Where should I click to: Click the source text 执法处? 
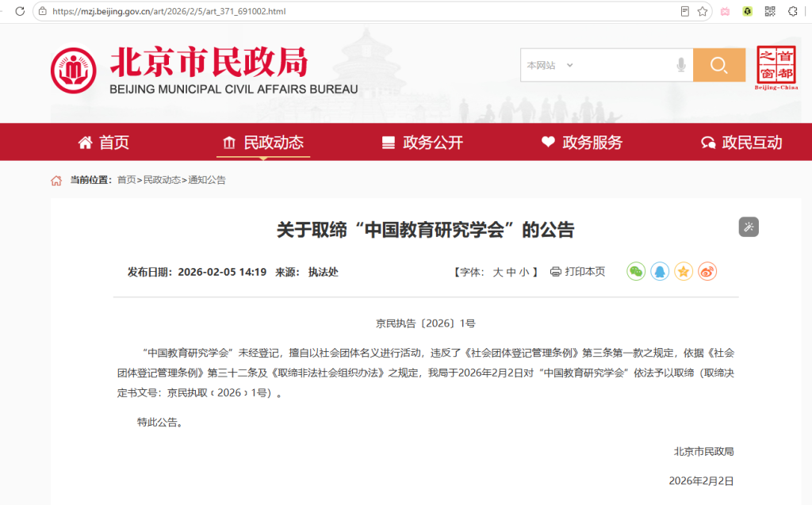pyautogui.click(x=324, y=272)
